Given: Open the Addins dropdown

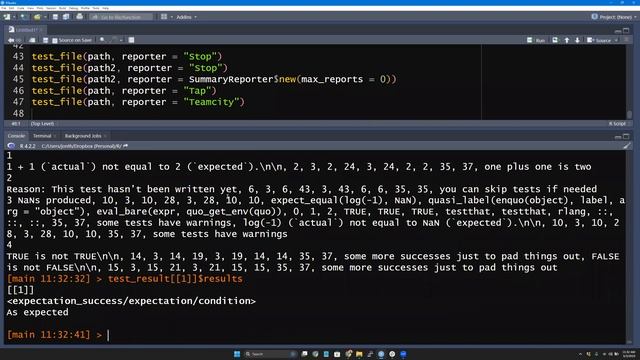Looking at the screenshot, I should point(186,17).
